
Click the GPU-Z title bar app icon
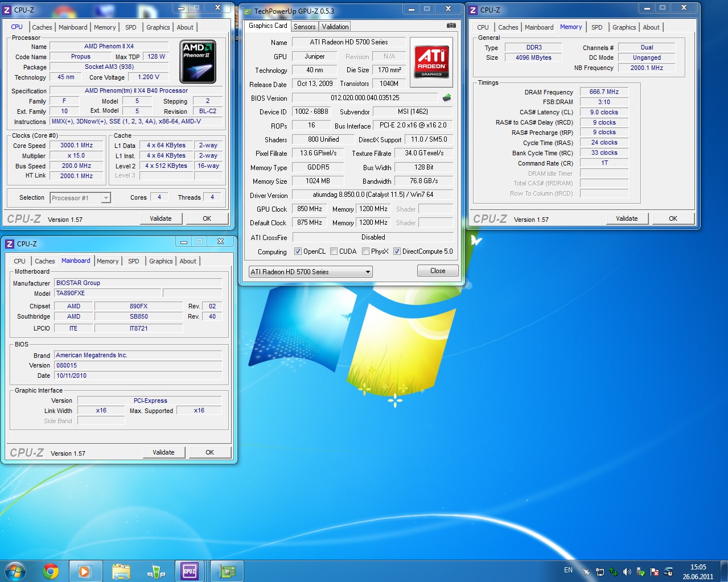click(x=248, y=11)
